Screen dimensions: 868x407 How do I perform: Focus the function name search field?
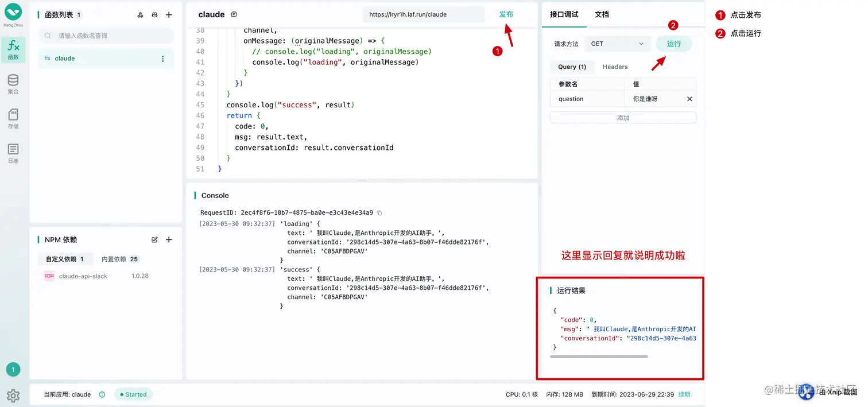106,36
